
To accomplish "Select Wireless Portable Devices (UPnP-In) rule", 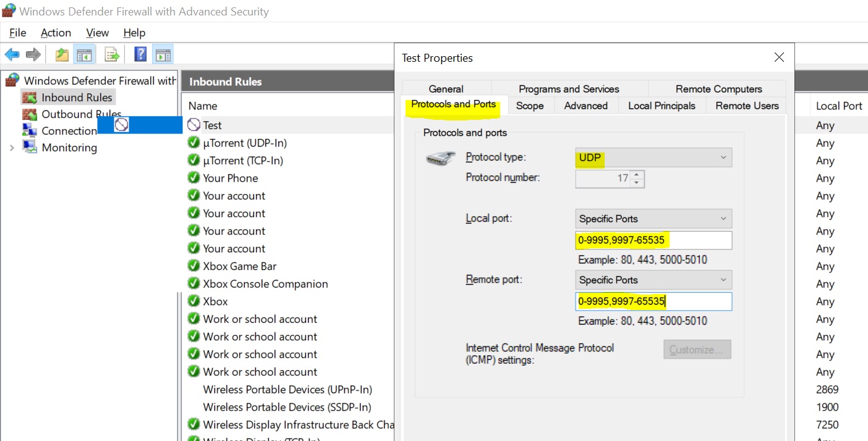I will 289,389.
